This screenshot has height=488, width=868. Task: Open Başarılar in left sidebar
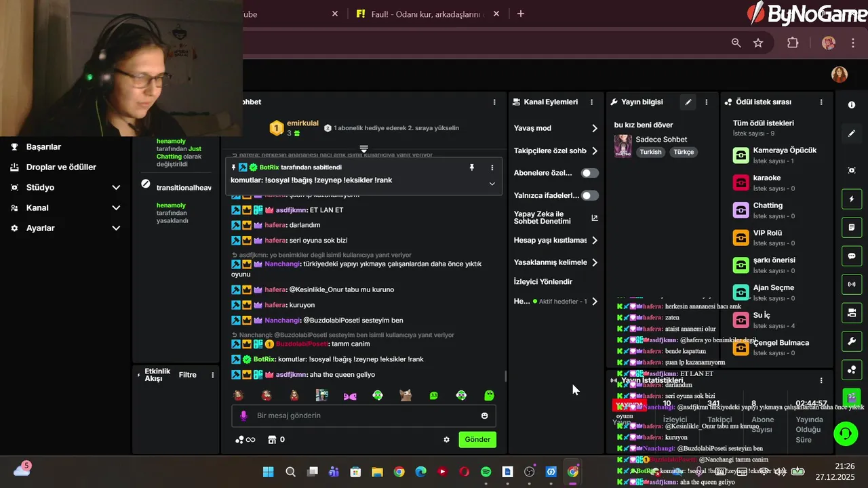[43, 147]
